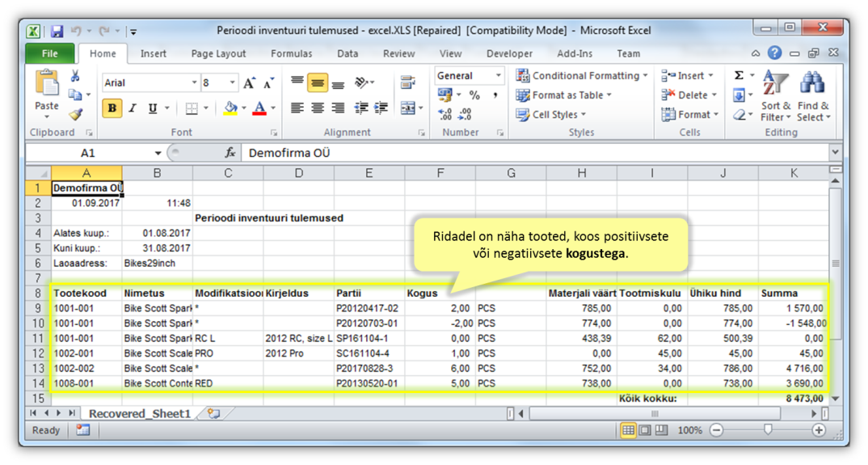Align text right
This screenshot has height=465, width=868.
(x=339, y=108)
